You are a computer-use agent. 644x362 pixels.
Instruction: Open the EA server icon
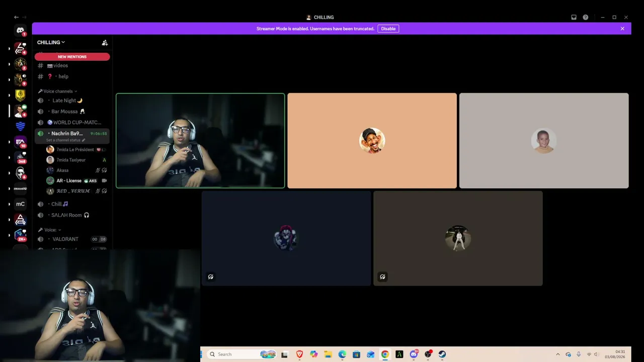[x=20, y=142]
